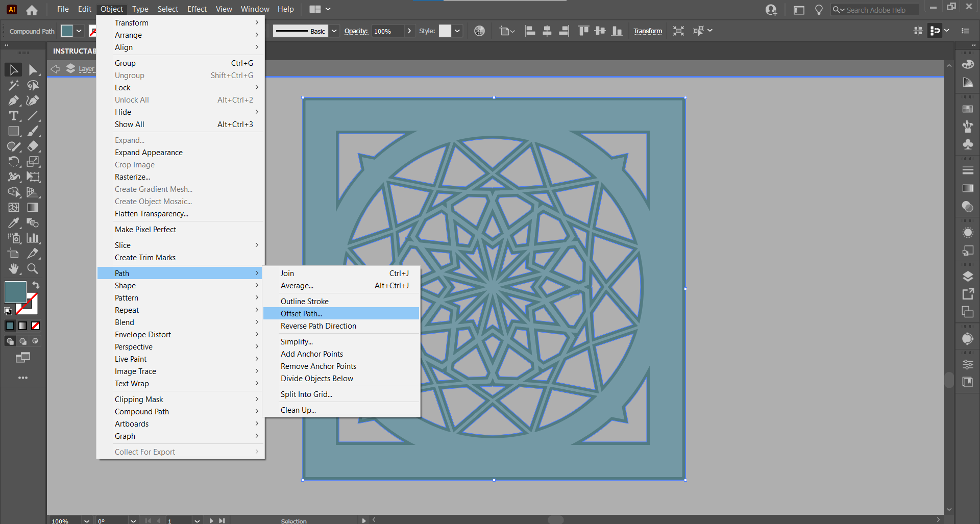Select the Magic Wand tool
The image size is (980, 524).
[14, 85]
